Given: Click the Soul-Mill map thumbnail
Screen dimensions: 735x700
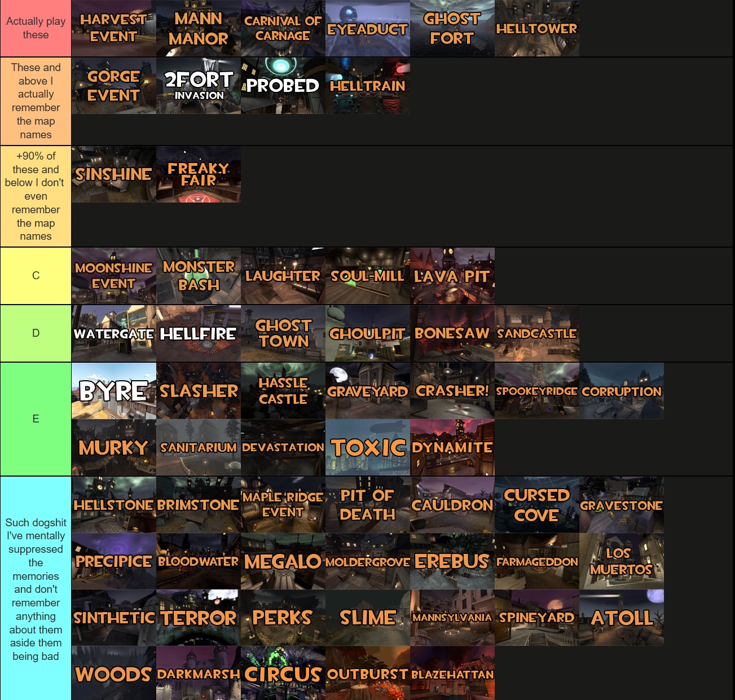Looking at the screenshot, I should point(368,276).
